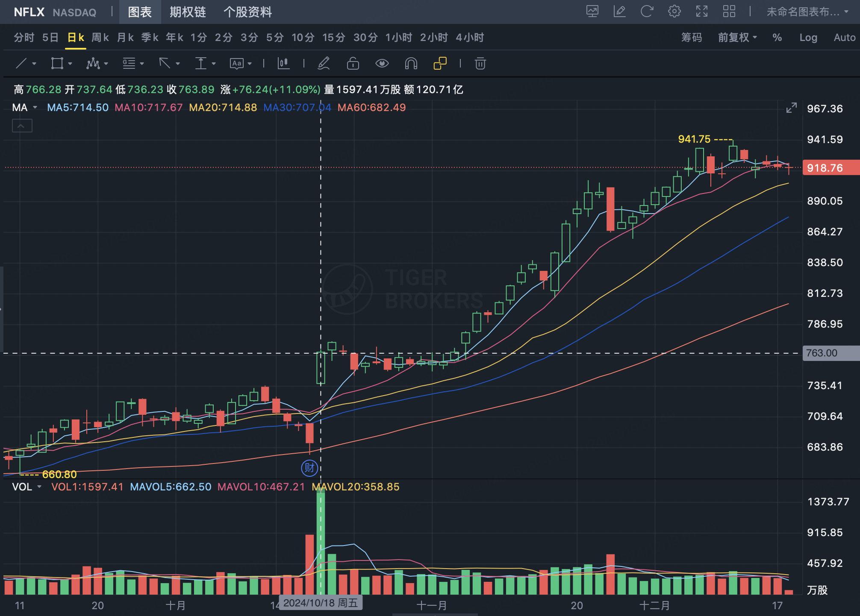Select the trend line drawing tool
The image size is (860, 616).
pos(21,64)
